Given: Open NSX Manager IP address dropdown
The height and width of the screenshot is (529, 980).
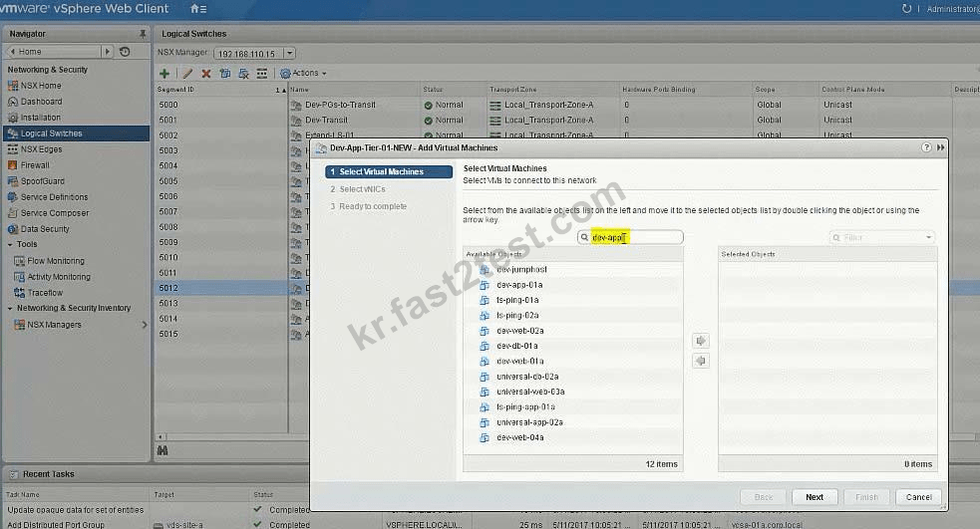Looking at the screenshot, I should point(289,54).
